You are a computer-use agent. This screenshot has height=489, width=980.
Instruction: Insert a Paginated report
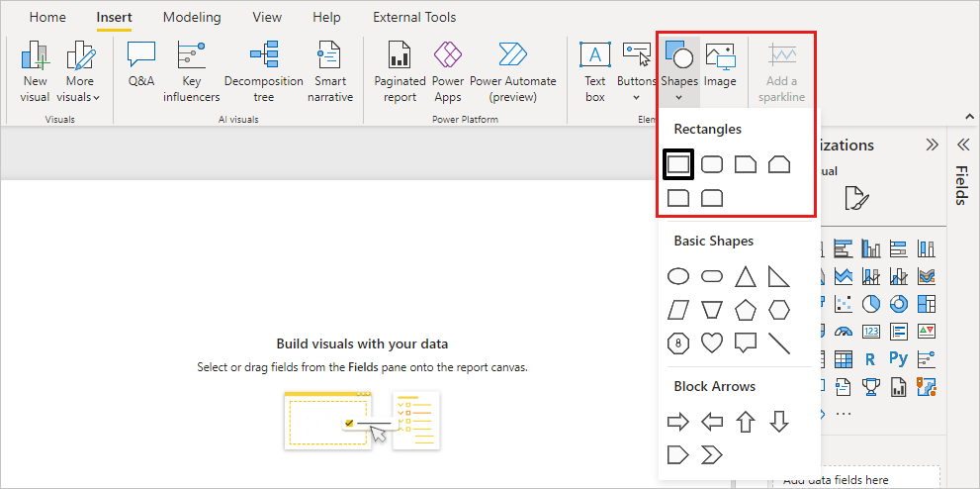point(400,70)
